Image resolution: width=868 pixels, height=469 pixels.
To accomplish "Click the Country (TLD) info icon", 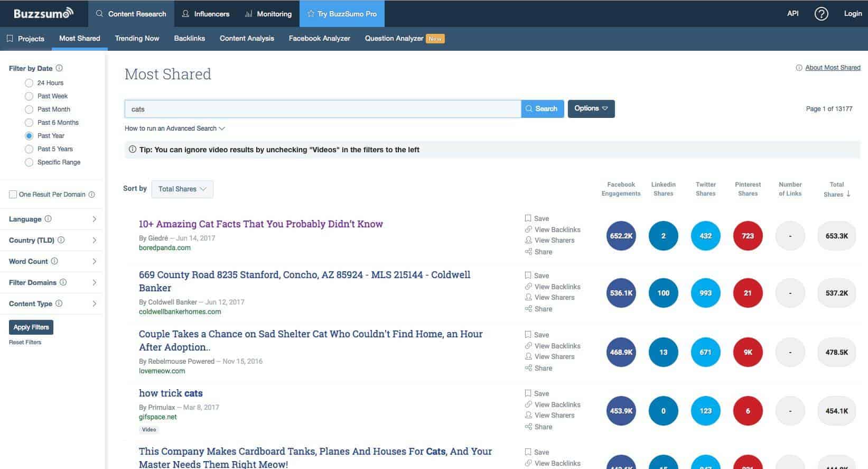I will [x=61, y=240].
